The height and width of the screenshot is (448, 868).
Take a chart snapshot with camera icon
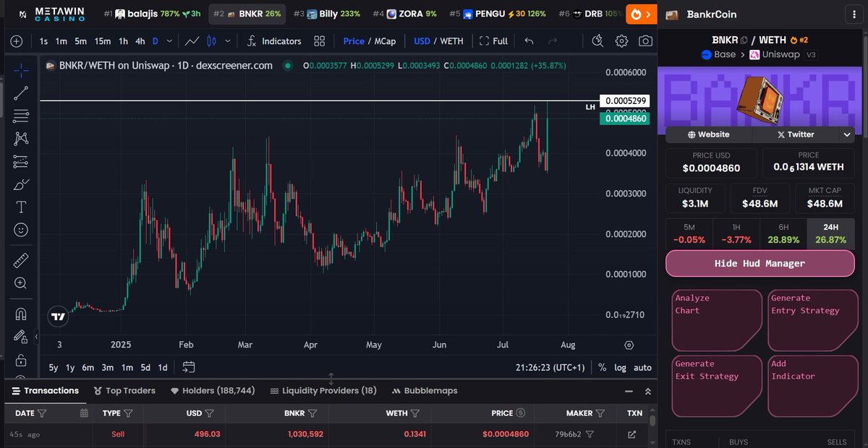[x=644, y=41]
